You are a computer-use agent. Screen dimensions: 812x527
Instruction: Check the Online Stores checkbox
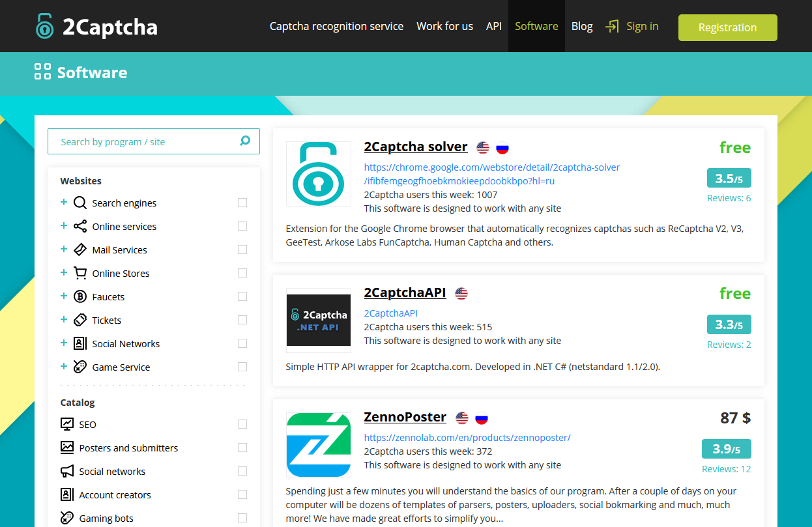(x=242, y=273)
